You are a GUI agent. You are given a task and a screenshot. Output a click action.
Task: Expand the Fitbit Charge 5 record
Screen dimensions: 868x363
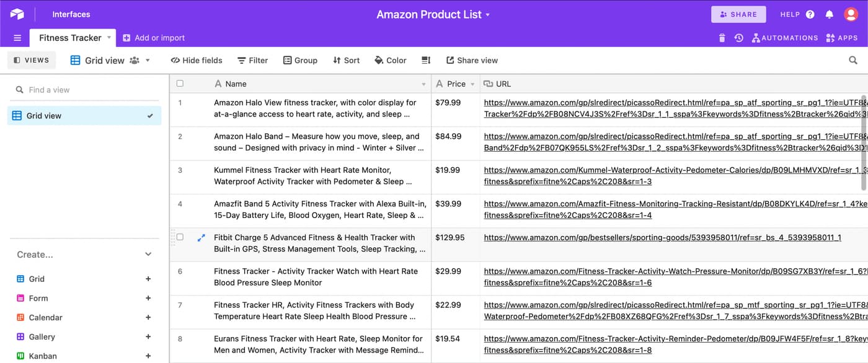pos(201,237)
